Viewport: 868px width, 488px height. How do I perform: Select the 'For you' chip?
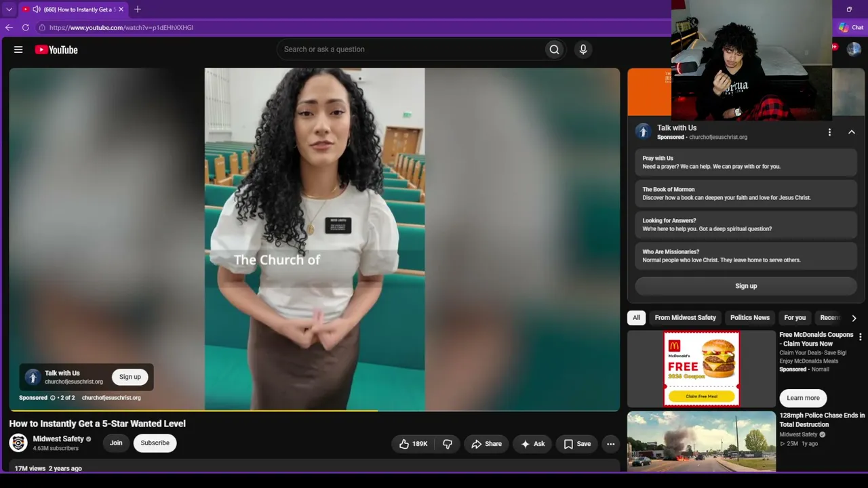(x=795, y=318)
